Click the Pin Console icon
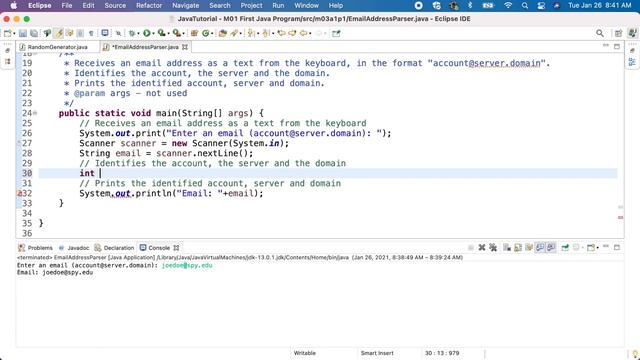This screenshot has width=640, height=360. click(565, 247)
